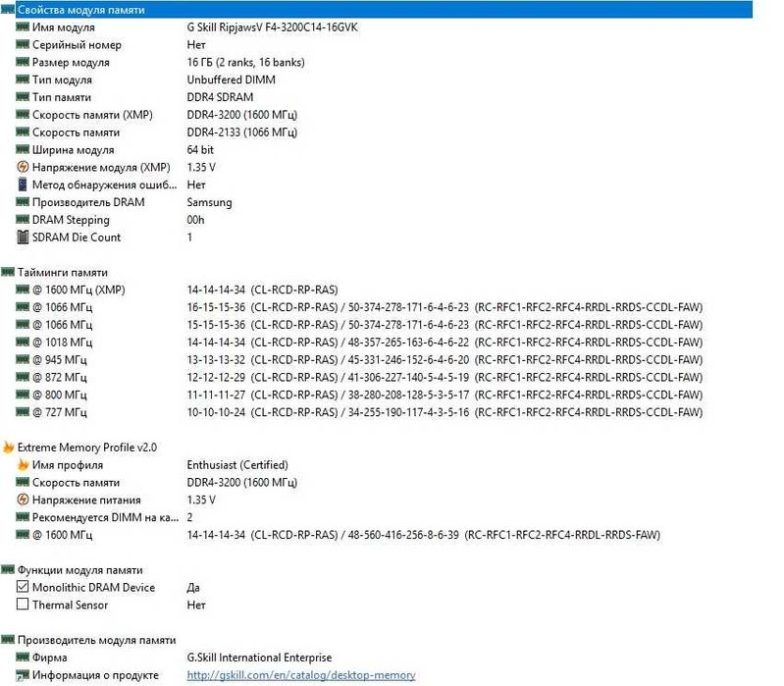Click the memory icon beside Тип памяти

(x=23, y=97)
